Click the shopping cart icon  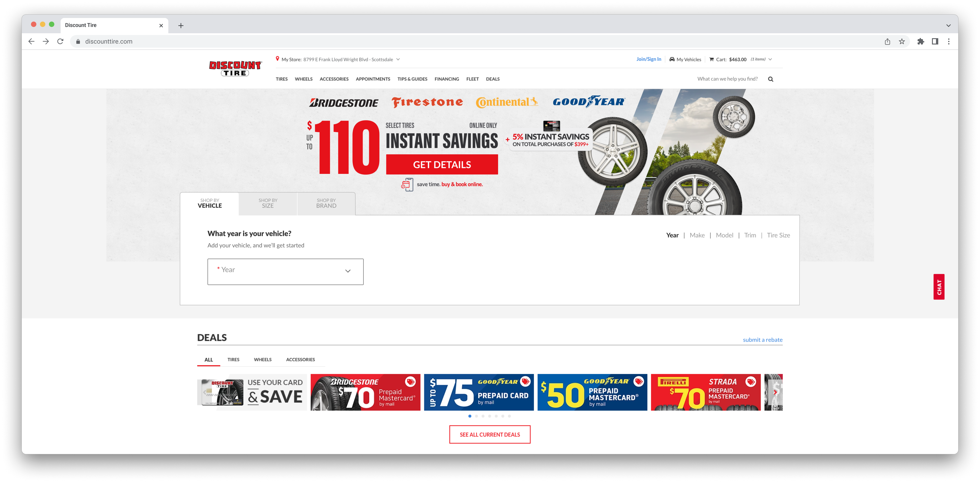tap(711, 59)
